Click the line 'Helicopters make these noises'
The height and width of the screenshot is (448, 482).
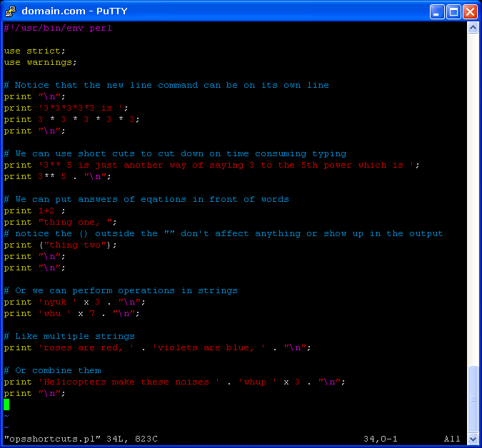[x=175, y=382]
